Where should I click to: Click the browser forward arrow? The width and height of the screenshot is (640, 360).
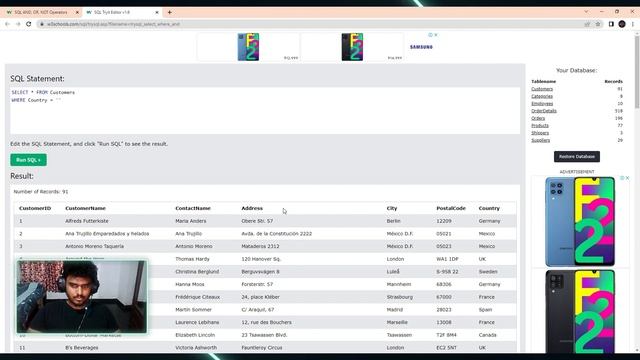[x=18, y=24]
